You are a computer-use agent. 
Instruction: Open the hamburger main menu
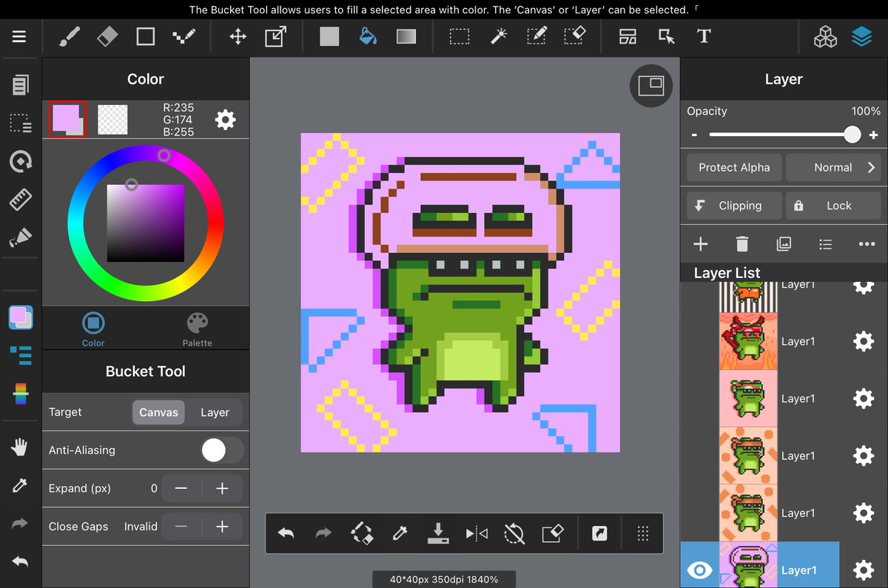pyautogui.click(x=19, y=36)
